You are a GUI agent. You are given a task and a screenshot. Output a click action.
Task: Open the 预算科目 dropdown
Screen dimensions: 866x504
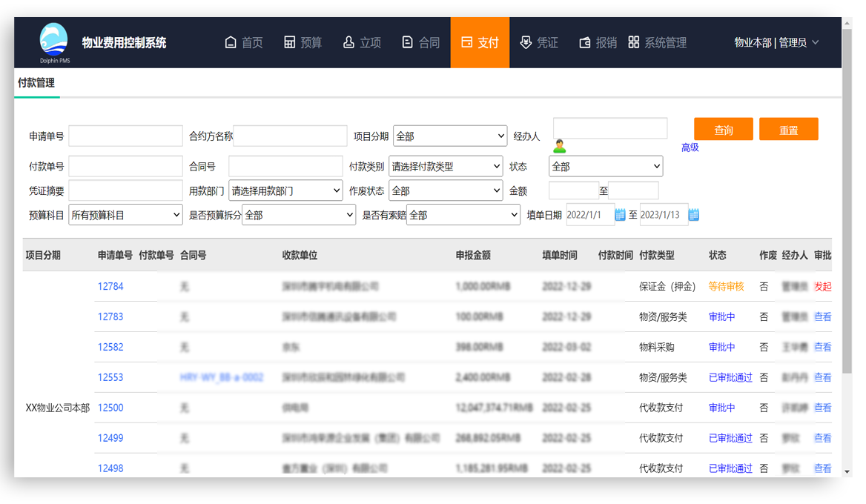pos(125,215)
